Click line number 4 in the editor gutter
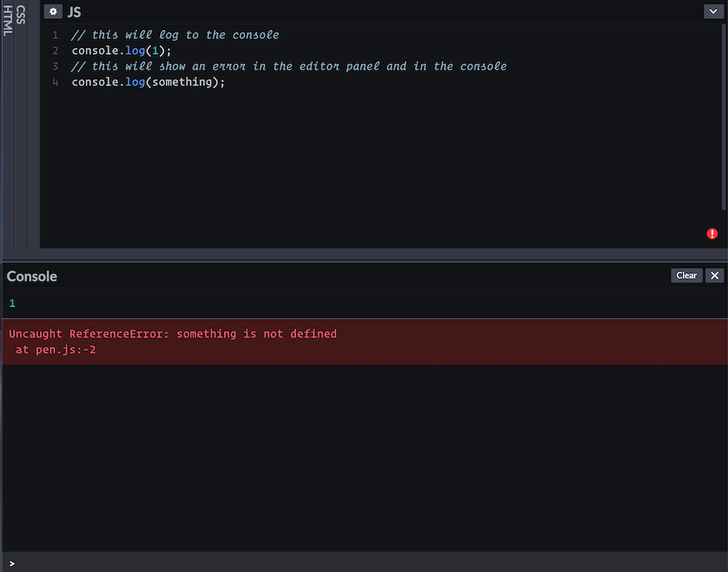728x572 pixels. [54, 82]
